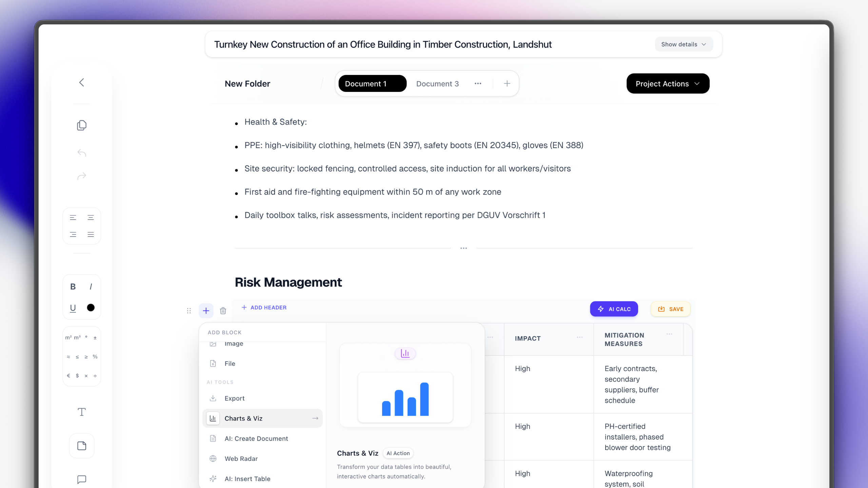Click the AI CALC button

pos(614,309)
